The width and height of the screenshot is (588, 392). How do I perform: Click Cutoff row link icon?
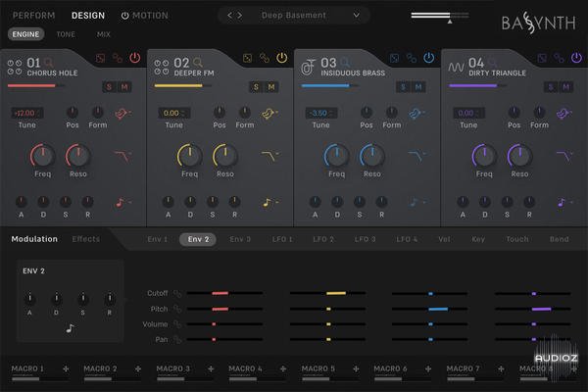click(x=177, y=293)
